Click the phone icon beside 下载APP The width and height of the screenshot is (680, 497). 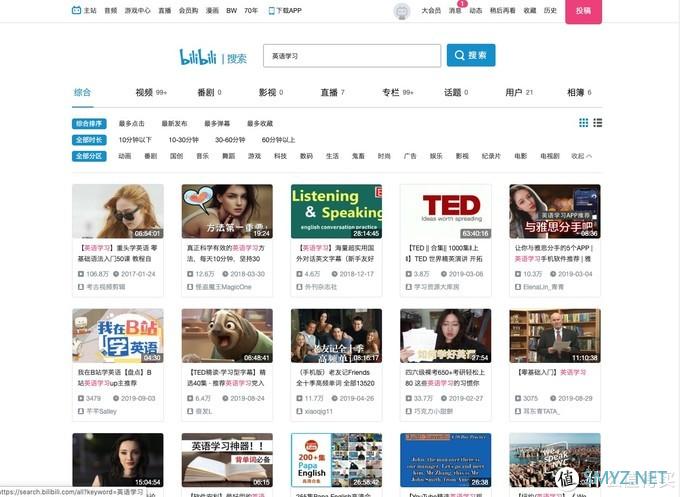tap(271, 10)
